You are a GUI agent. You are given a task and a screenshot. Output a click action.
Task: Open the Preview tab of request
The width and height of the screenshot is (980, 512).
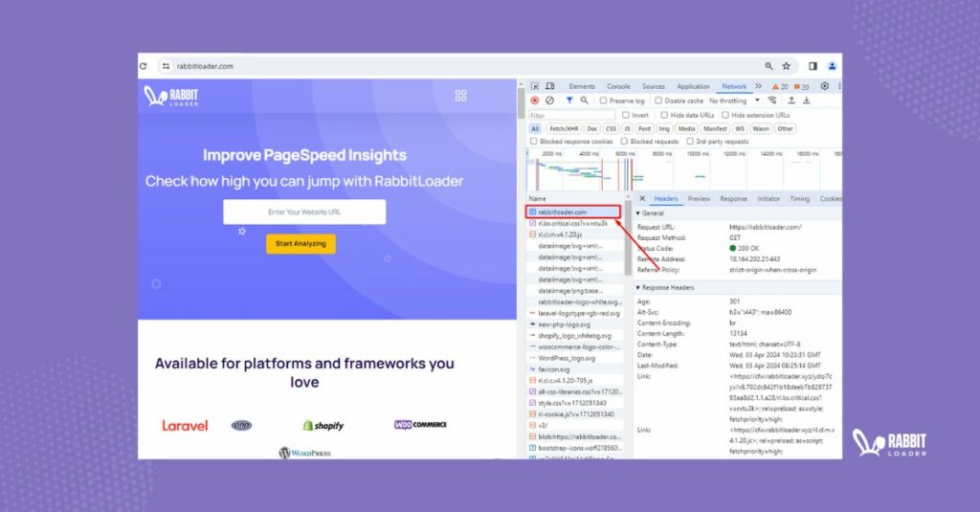pos(699,199)
